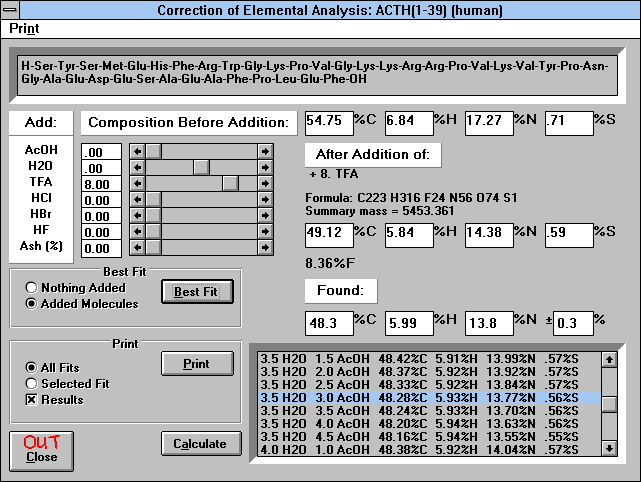Click the HCl slider thumb

[154, 200]
